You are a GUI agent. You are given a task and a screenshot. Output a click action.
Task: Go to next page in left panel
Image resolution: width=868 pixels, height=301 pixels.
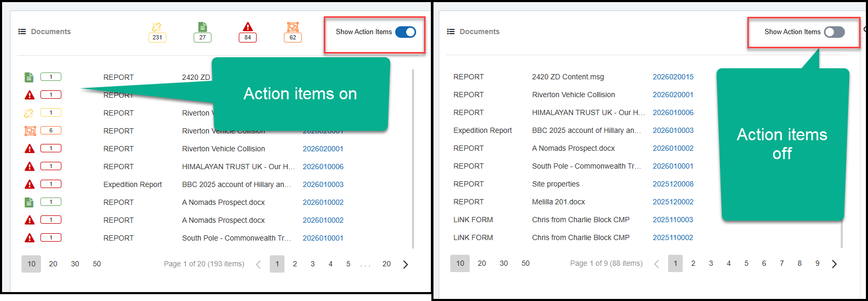click(405, 264)
